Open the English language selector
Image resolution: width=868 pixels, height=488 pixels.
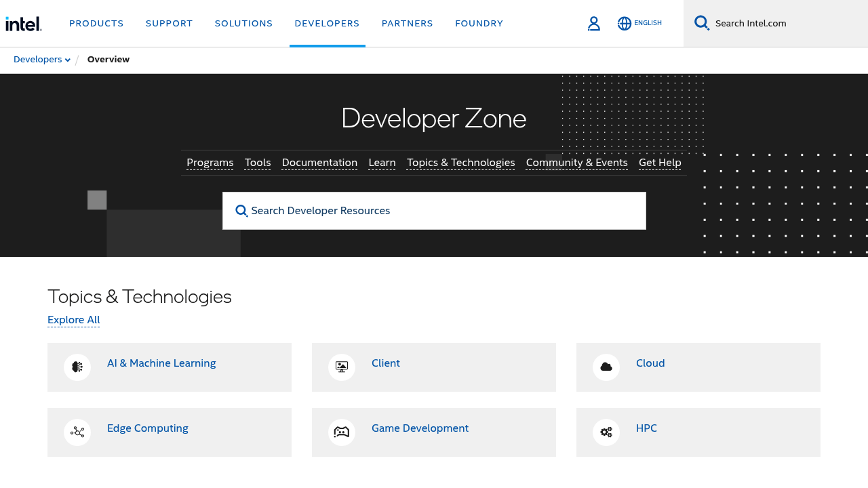point(648,23)
